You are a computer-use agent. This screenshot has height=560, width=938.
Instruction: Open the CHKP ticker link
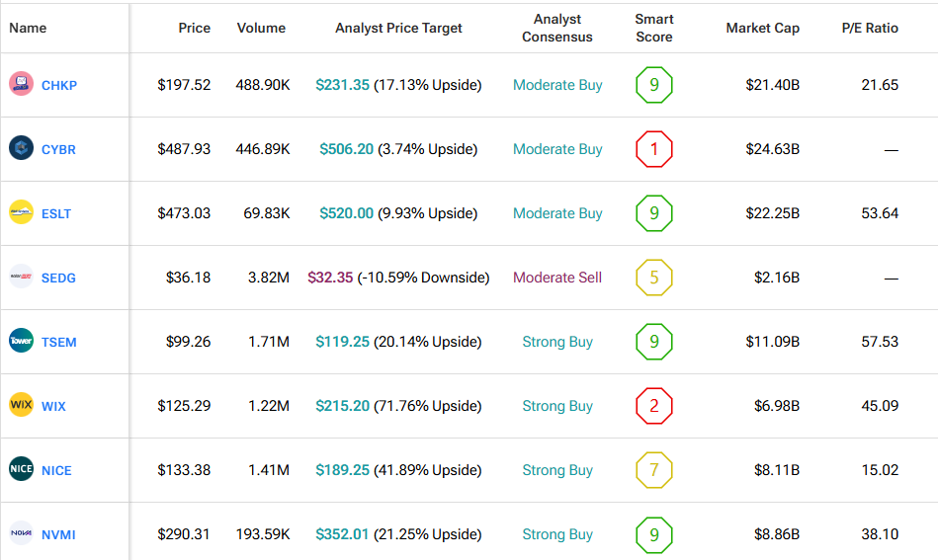tap(59, 86)
